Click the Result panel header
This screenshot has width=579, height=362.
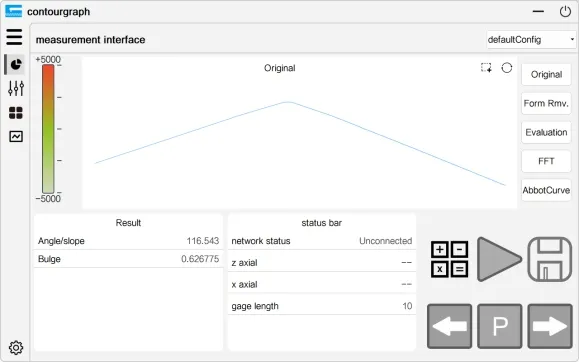pyautogui.click(x=128, y=223)
